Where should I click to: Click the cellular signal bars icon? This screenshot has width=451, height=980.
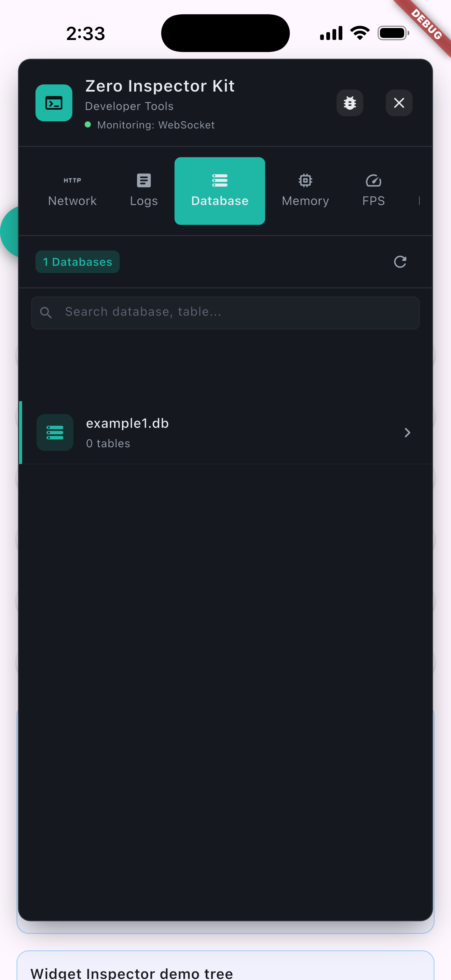point(331,33)
